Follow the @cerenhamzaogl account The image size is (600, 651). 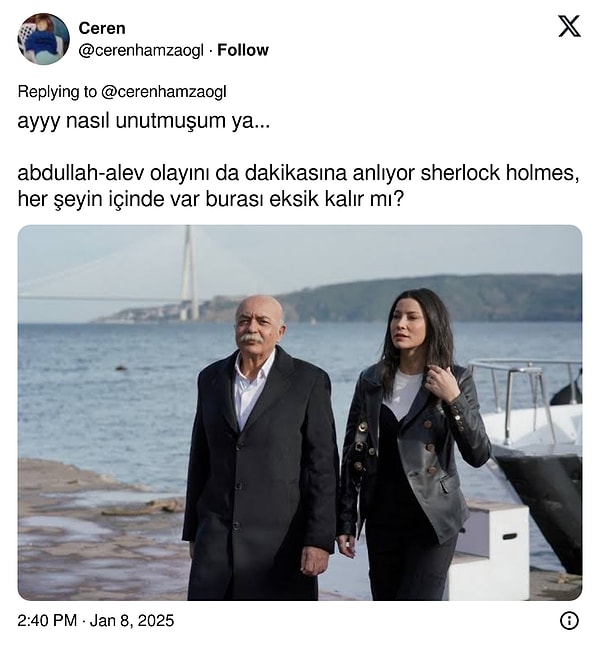click(x=243, y=50)
